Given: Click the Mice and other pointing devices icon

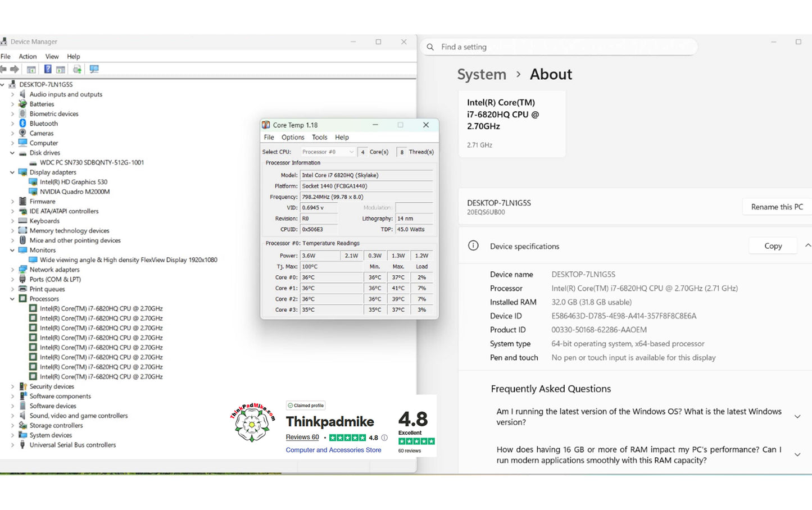Looking at the screenshot, I should click(22, 240).
